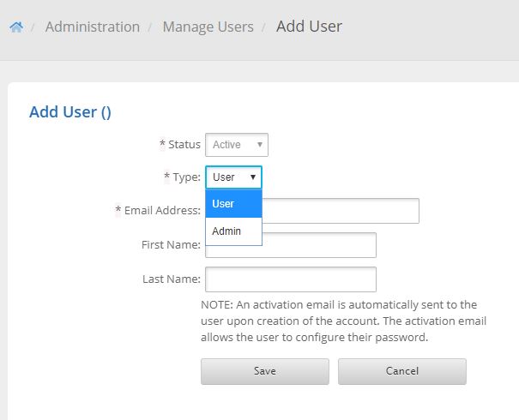
Task: Click the Type field label
Action: (186, 177)
